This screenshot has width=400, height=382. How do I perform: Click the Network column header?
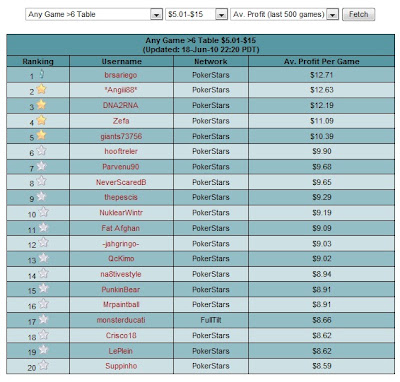(x=211, y=61)
